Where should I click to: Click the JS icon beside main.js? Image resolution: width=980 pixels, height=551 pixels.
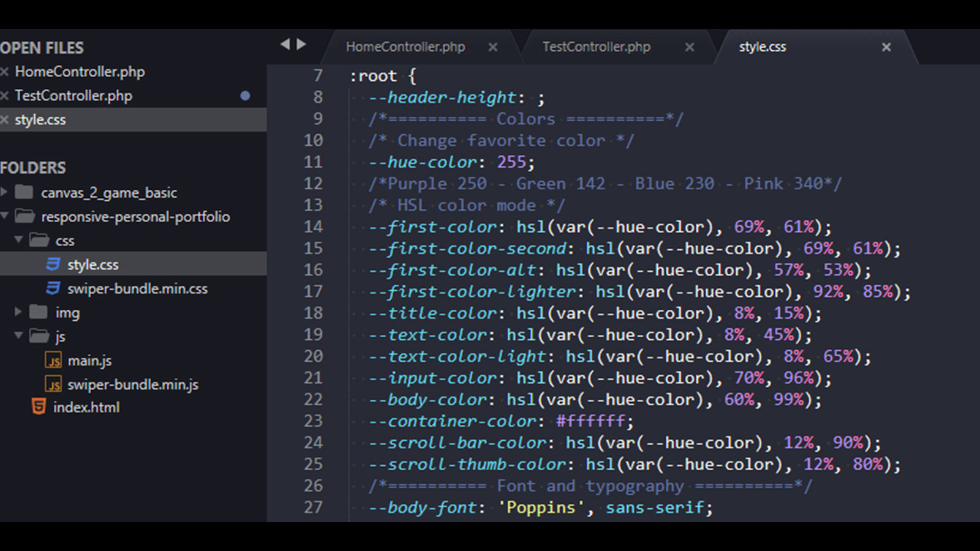[x=54, y=360]
